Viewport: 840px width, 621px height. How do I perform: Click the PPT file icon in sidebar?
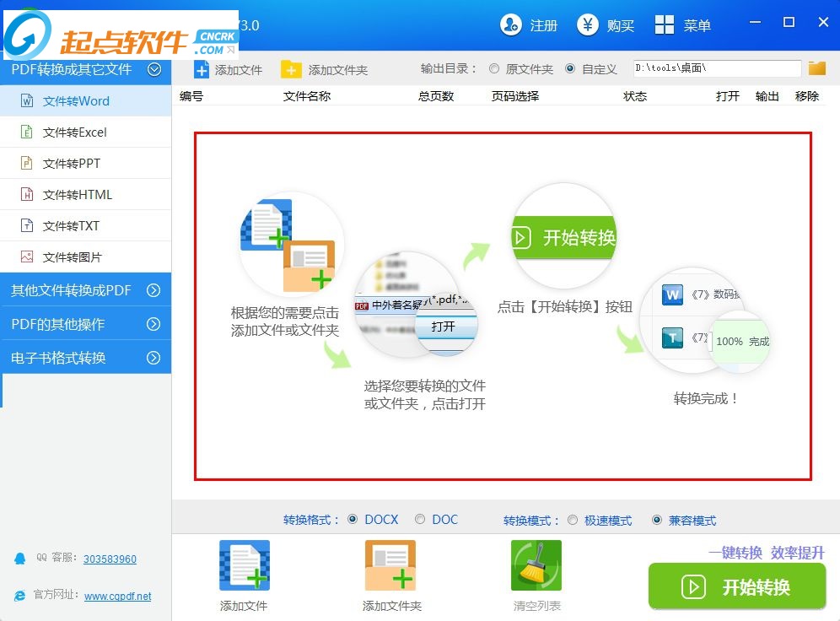pyautogui.click(x=27, y=162)
